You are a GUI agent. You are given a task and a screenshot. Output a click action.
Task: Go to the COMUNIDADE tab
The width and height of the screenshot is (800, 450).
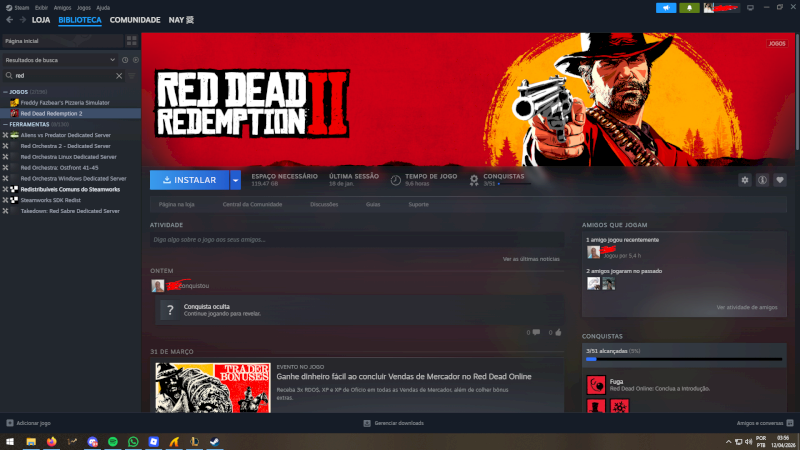135,20
